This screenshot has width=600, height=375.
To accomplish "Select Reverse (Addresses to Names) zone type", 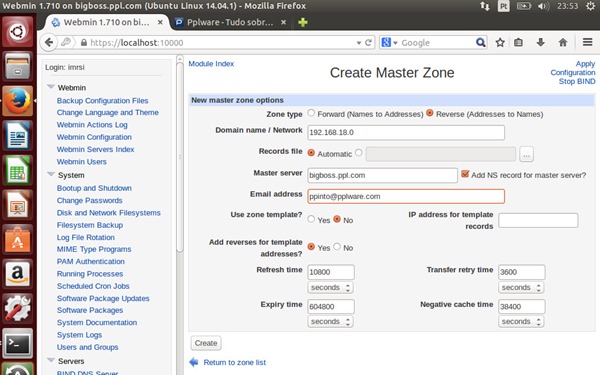I will (430, 113).
